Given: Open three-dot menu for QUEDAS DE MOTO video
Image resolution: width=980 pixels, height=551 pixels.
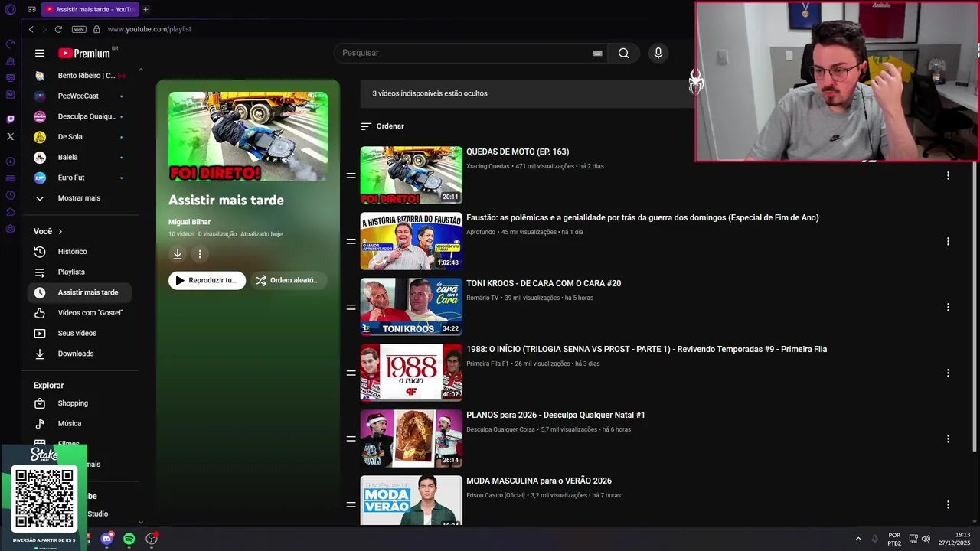Looking at the screenshot, I should (x=948, y=175).
